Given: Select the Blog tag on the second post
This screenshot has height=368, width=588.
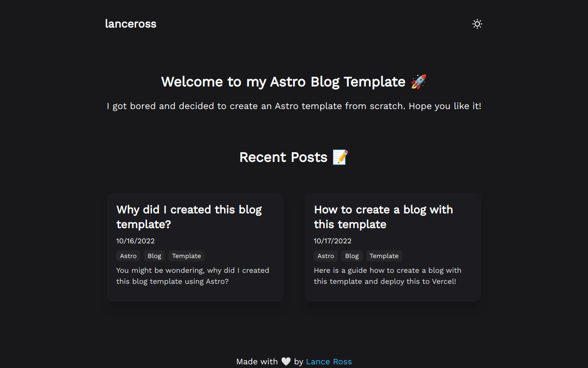Looking at the screenshot, I should (352, 256).
